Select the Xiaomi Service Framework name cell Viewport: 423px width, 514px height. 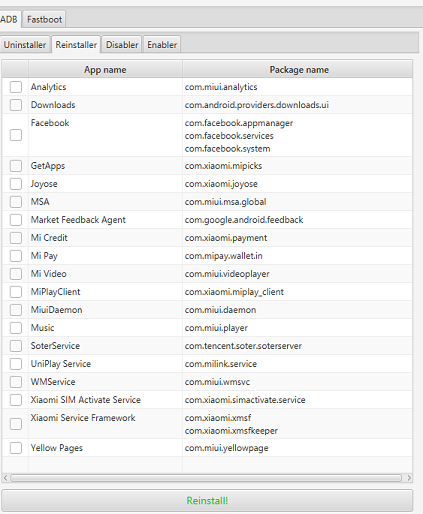pyautogui.click(x=105, y=424)
